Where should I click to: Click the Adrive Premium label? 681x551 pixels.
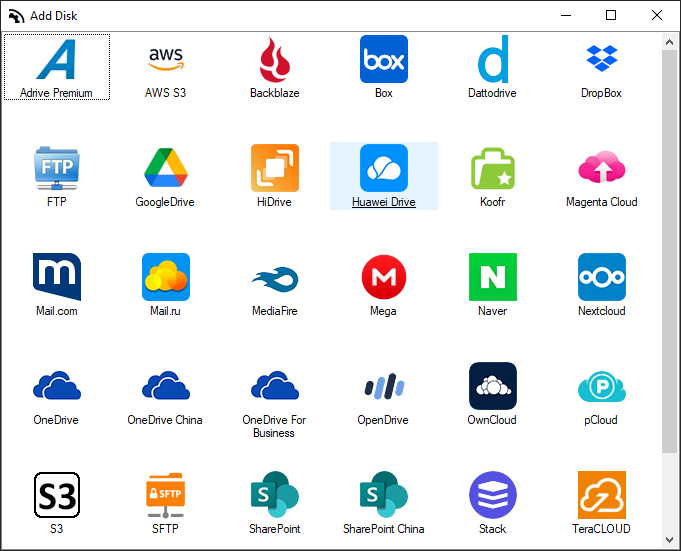point(56,93)
